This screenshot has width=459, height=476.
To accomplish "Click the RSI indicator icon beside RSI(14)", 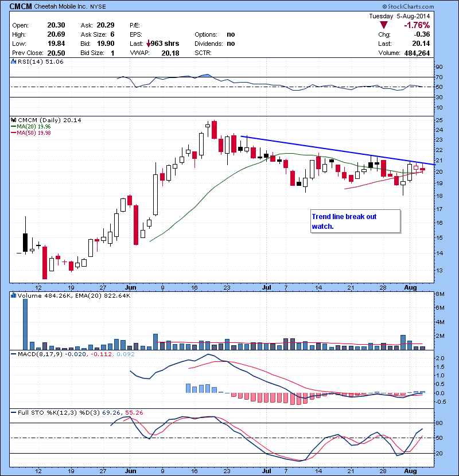I will (13, 61).
